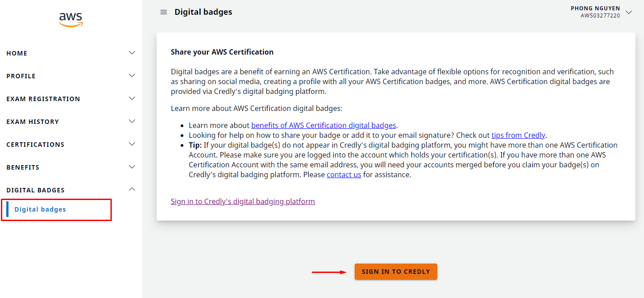Expand the BENEFITS chevron

click(132, 167)
